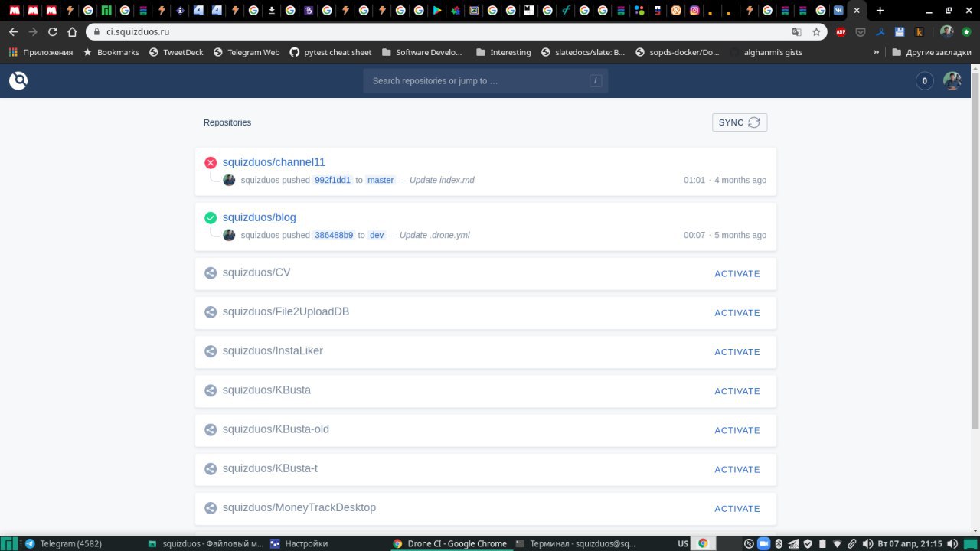Open the sopds-docker bookmark

pyautogui.click(x=678, y=52)
